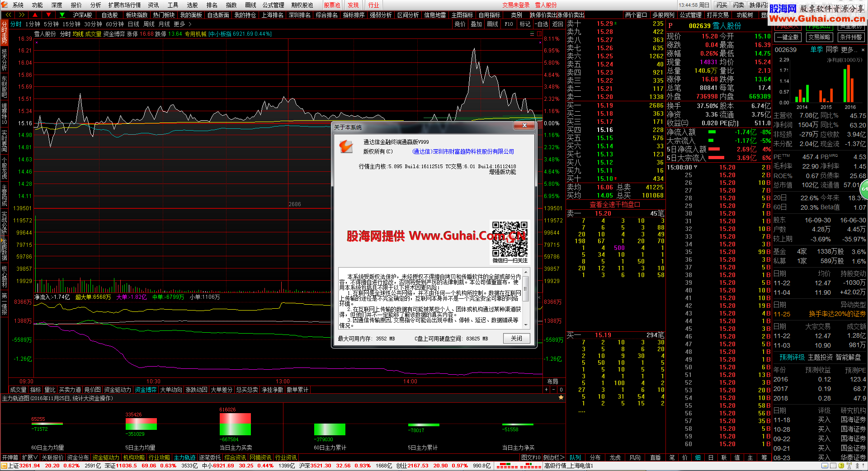Screen dimensions: 868x471
Task: Click the 交易未登录 status text
Action: tap(516, 5)
